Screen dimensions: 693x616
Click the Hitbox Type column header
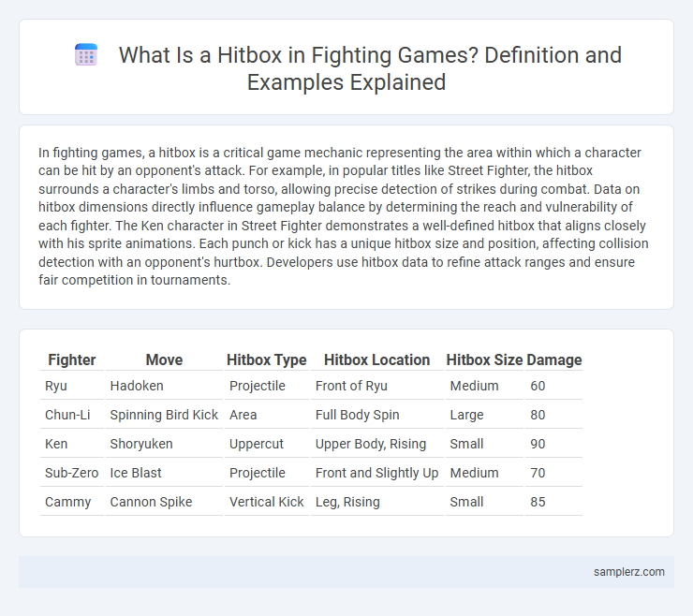pos(267,359)
